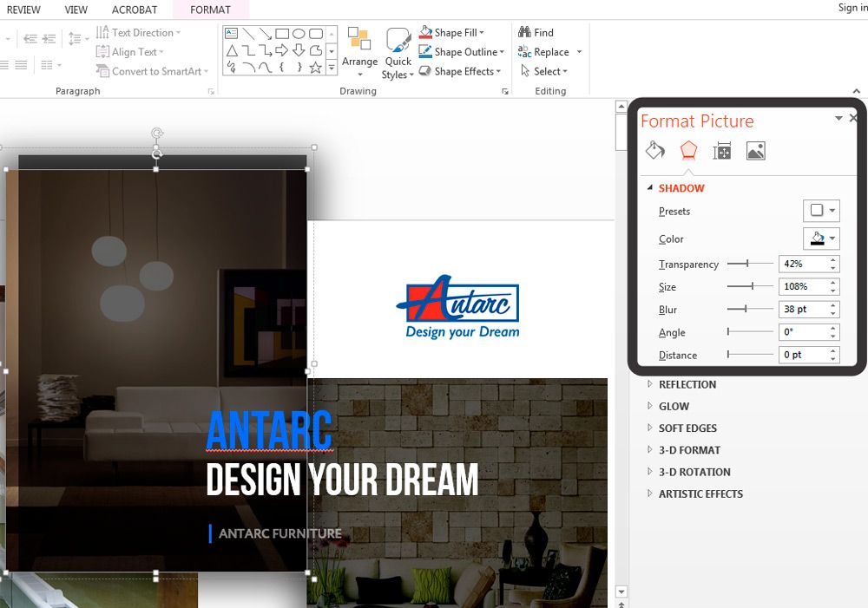
Task: Expand the REFLECTION section
Action: coord(650,384)
